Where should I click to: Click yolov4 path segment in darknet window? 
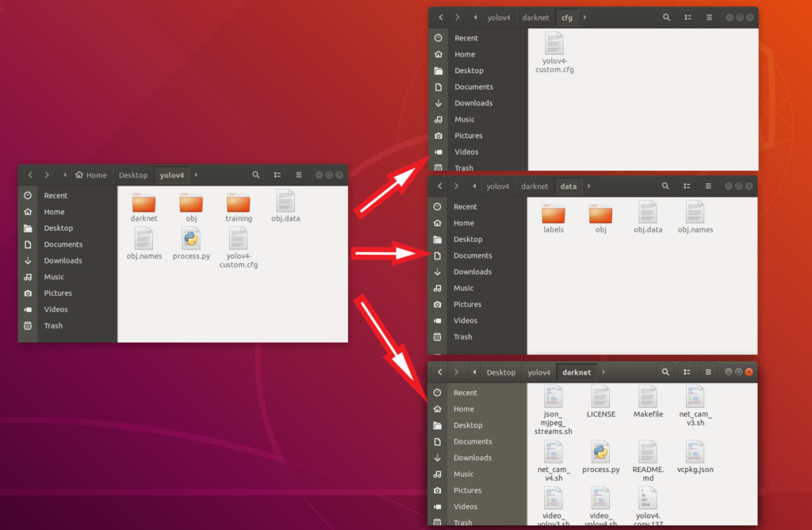[538, 372]
